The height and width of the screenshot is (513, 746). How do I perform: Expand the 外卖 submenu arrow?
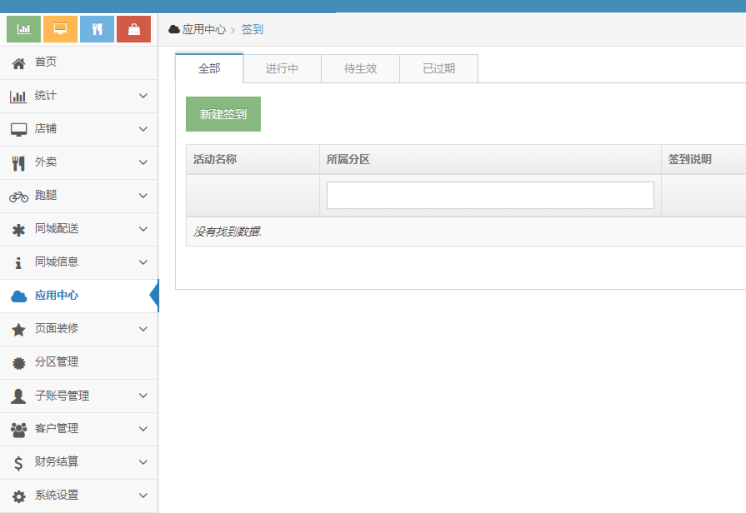tap(143, 162)
